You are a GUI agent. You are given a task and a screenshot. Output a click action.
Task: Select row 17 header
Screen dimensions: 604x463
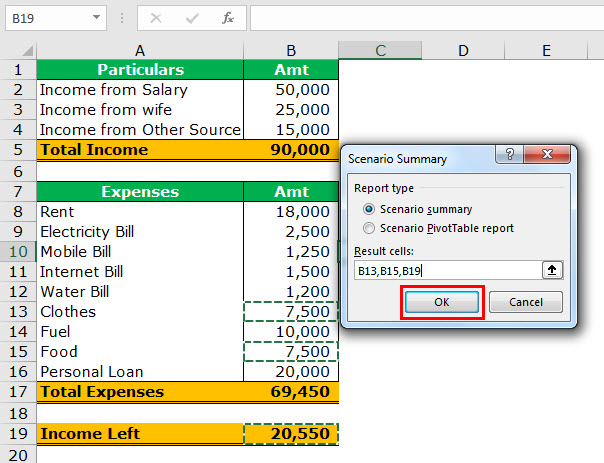pos(18,392)
